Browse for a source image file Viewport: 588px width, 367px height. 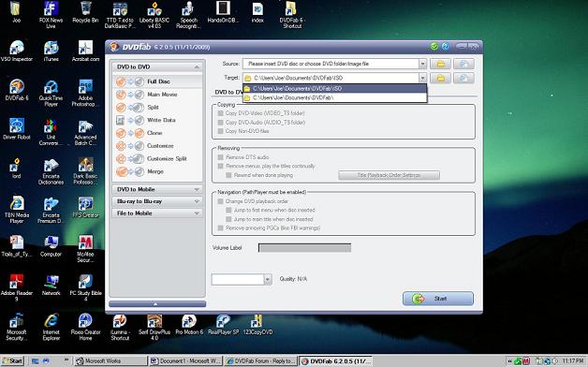click(x=463, y=64)
